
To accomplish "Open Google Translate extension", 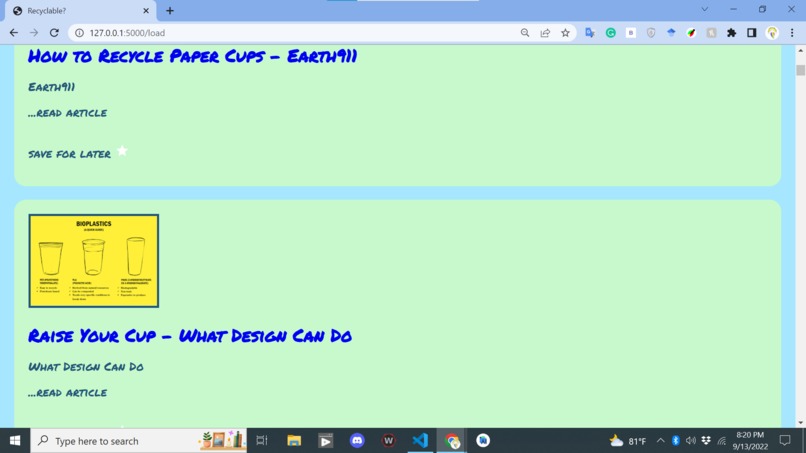I will [590, 33].
